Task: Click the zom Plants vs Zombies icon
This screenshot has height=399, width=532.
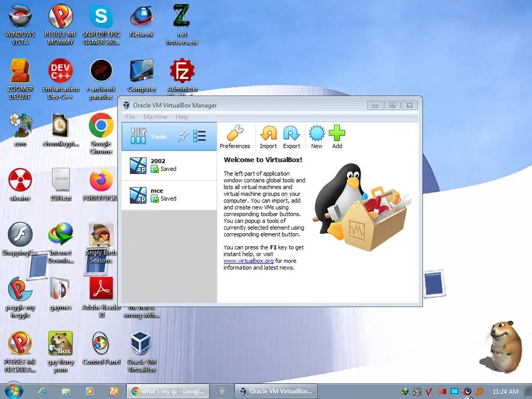Action: (x=20, y=129)
